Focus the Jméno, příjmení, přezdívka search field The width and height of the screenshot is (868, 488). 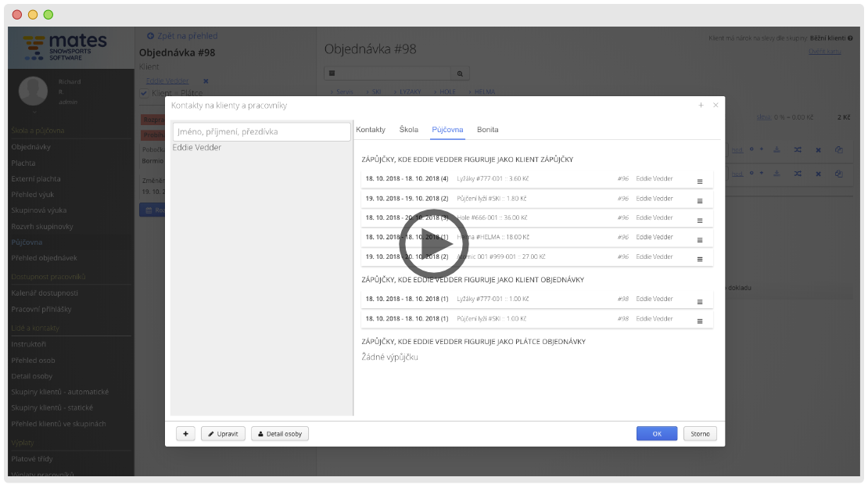point(261,132)
